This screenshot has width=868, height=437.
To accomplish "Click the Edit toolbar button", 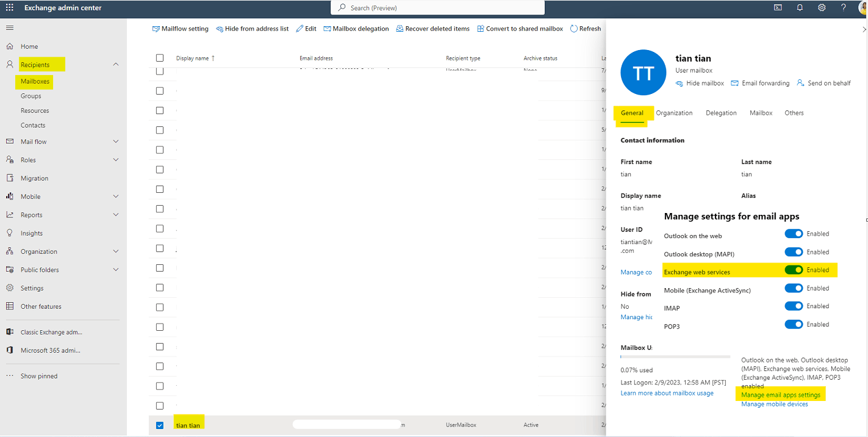I will 306,29.
